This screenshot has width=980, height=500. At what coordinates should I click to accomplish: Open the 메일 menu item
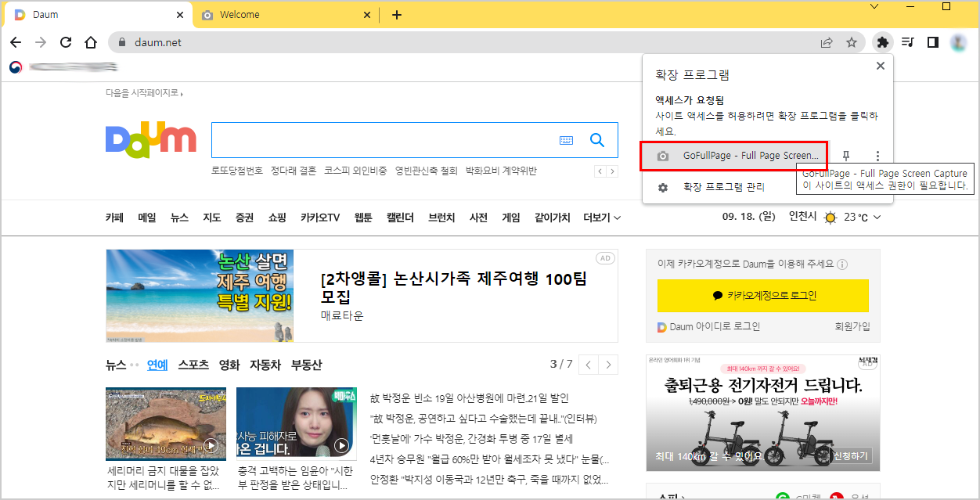pos(147,218)
